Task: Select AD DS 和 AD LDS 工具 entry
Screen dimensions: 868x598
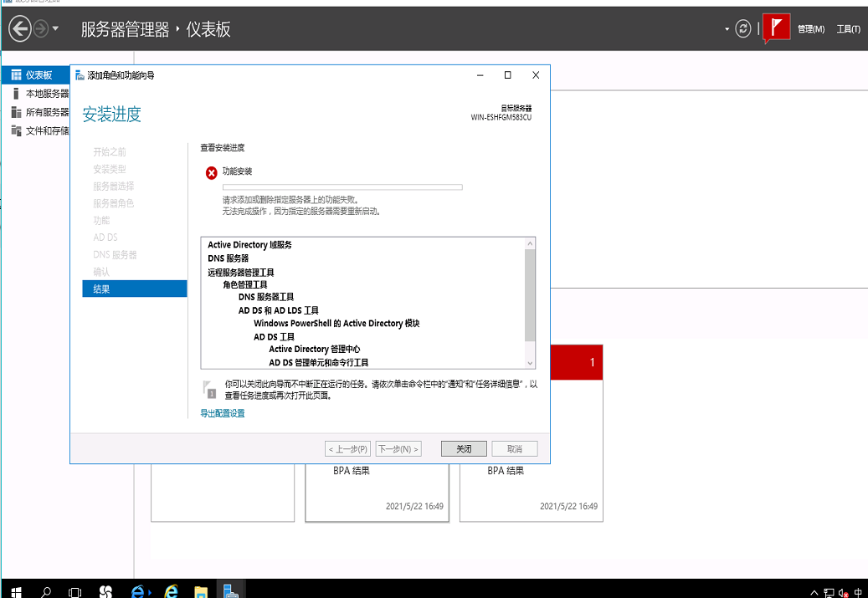Action: tap(279, 310)
